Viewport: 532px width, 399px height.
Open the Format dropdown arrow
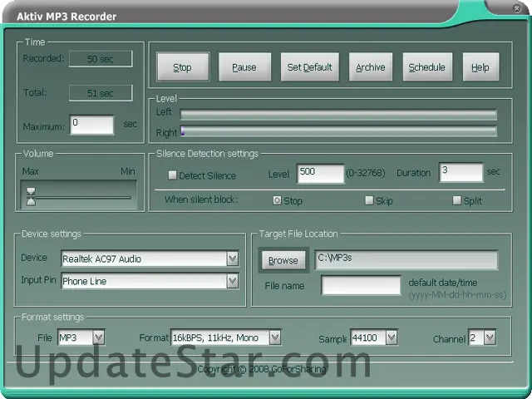click(275, 337)
